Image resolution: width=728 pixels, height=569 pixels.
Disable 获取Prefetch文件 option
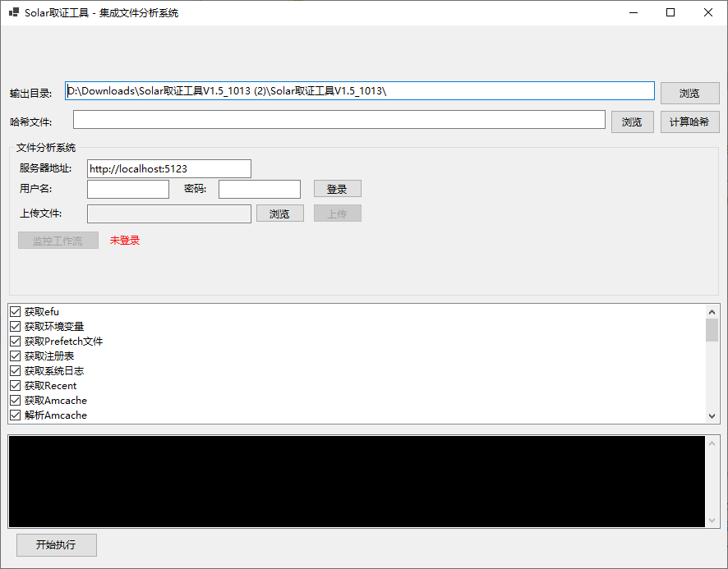[15, 342]
